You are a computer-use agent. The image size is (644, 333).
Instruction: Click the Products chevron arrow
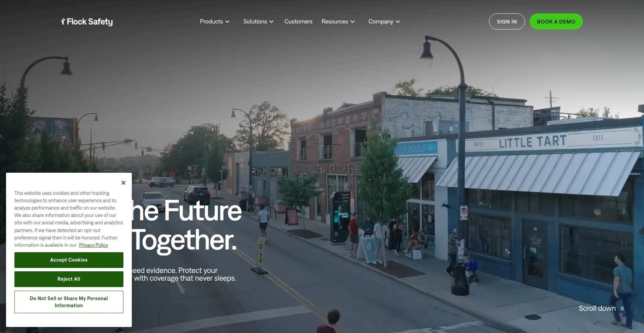click(x=227, y=22)
